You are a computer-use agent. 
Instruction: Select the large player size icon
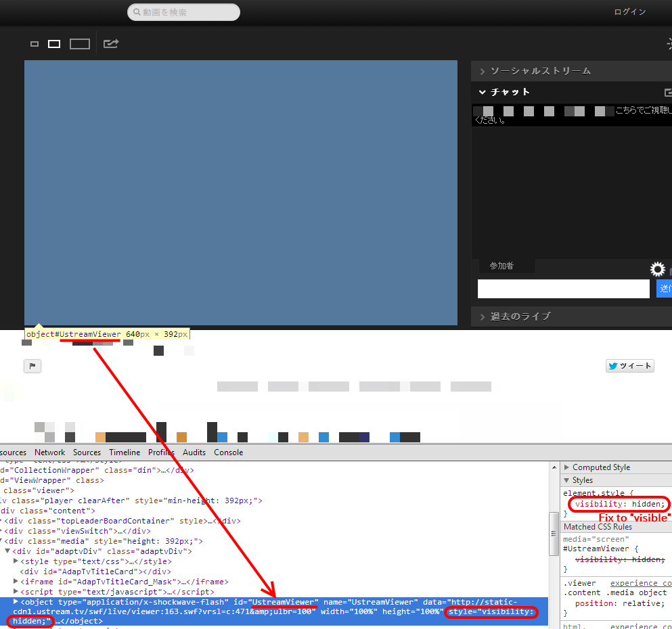80,44
